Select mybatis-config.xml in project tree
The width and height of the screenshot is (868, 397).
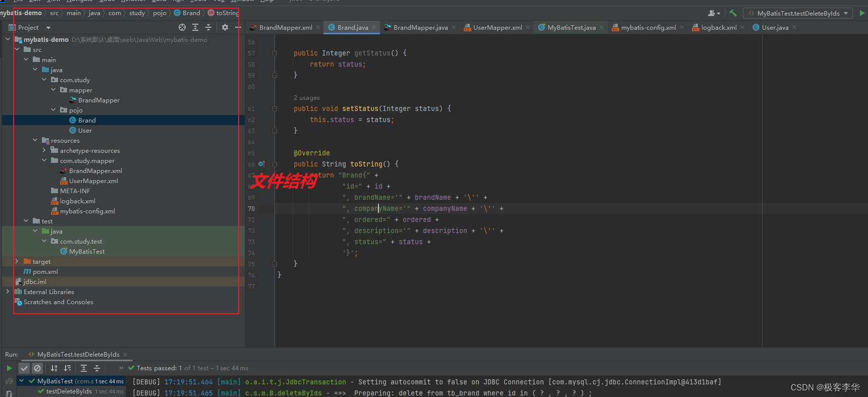(x=87, y=211)
